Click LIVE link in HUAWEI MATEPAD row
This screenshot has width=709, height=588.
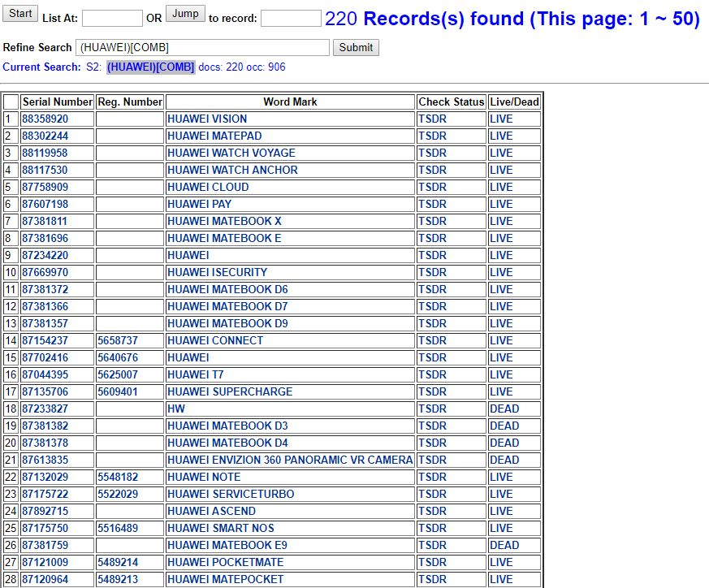pos(501,136)
